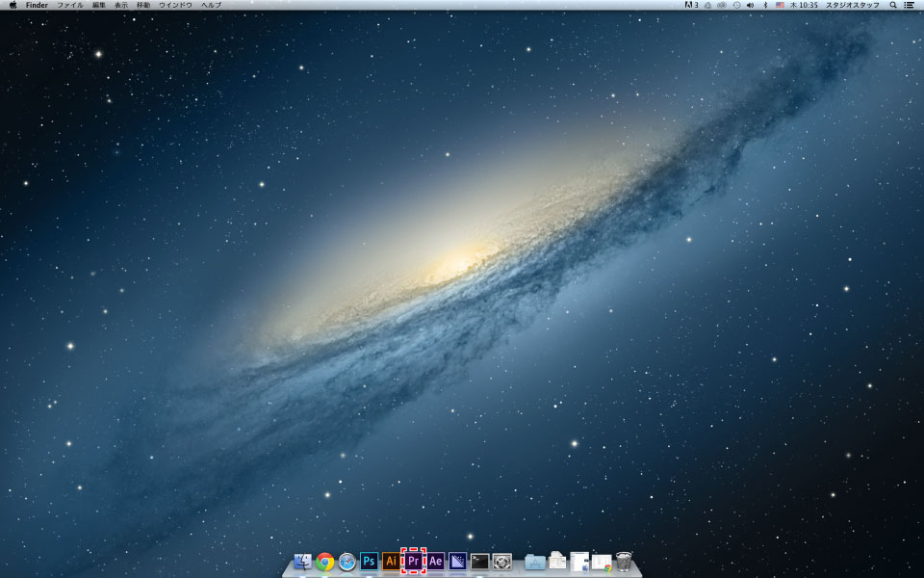Viewport: 924px width, 578px height.
Task: Open the Dock stack left of Chrome-badged stack
Action: [579, 561]
